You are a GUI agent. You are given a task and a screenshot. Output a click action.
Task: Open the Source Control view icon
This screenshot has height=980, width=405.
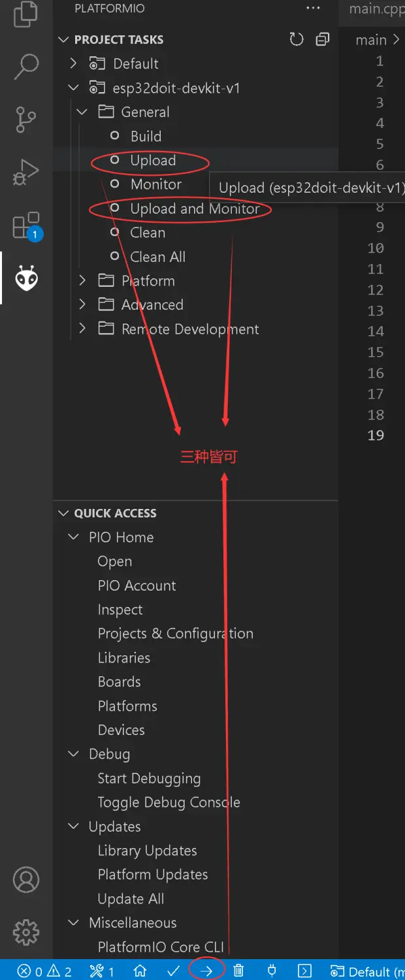click(26, 120)
